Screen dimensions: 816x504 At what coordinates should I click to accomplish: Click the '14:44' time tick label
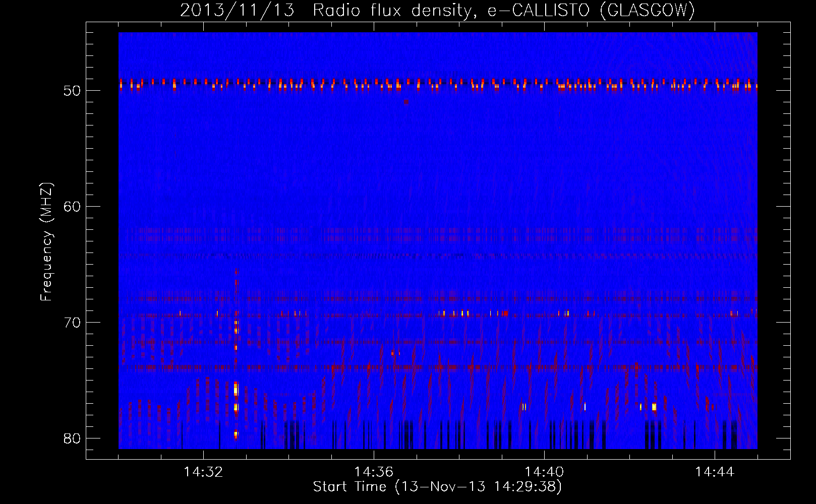tap(715, 472)
